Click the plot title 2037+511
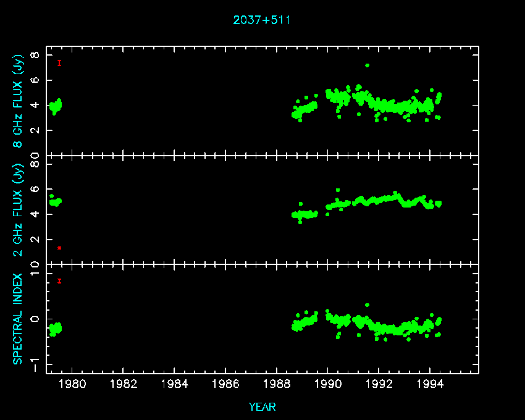Viewport: 525px width, 420px height. point(262,20)
